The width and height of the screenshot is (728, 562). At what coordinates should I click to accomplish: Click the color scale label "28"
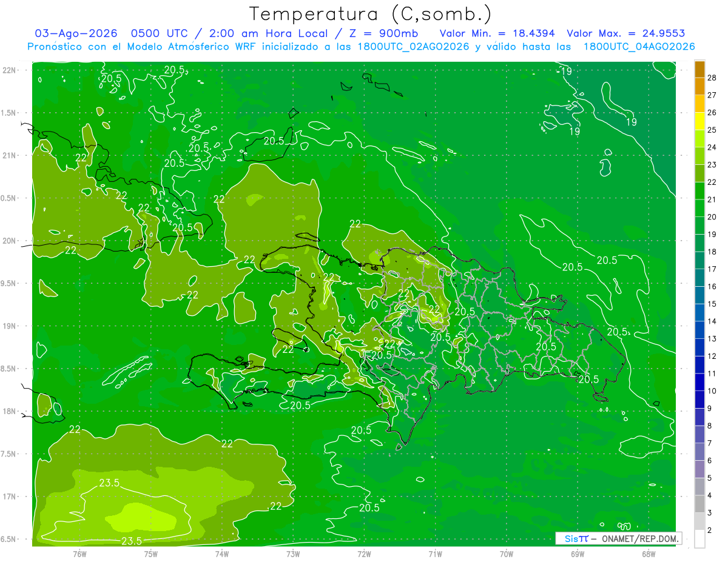[x=713, y=78]
